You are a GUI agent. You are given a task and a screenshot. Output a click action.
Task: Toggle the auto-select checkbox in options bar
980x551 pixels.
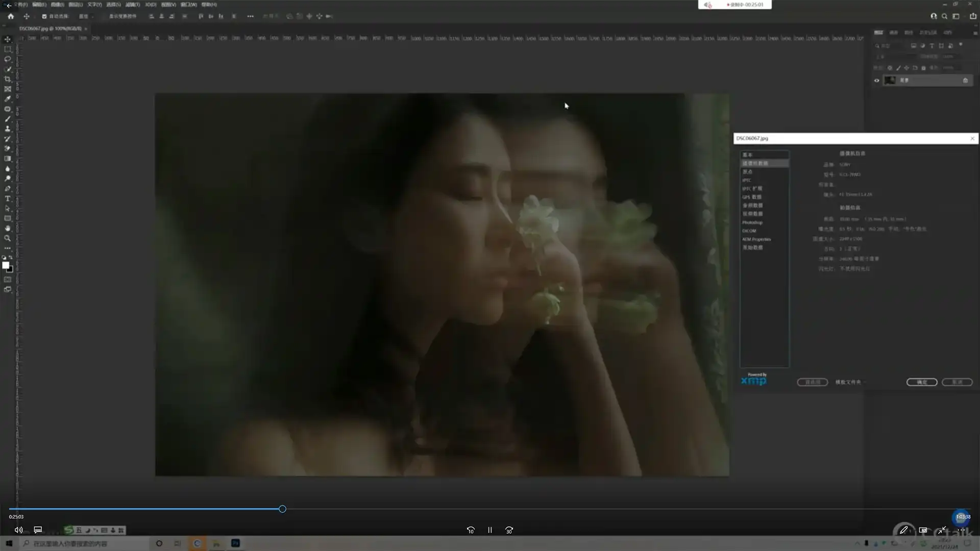pos(44,16)
